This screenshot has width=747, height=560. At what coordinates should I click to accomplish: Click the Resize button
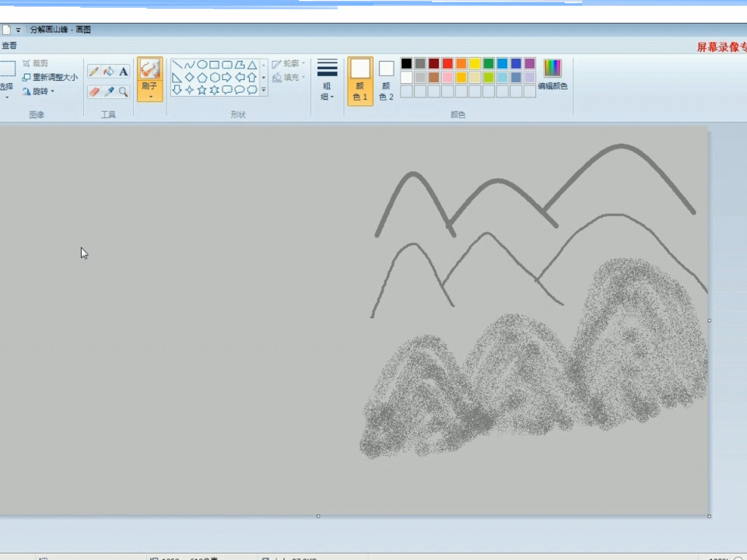[50, 77]
